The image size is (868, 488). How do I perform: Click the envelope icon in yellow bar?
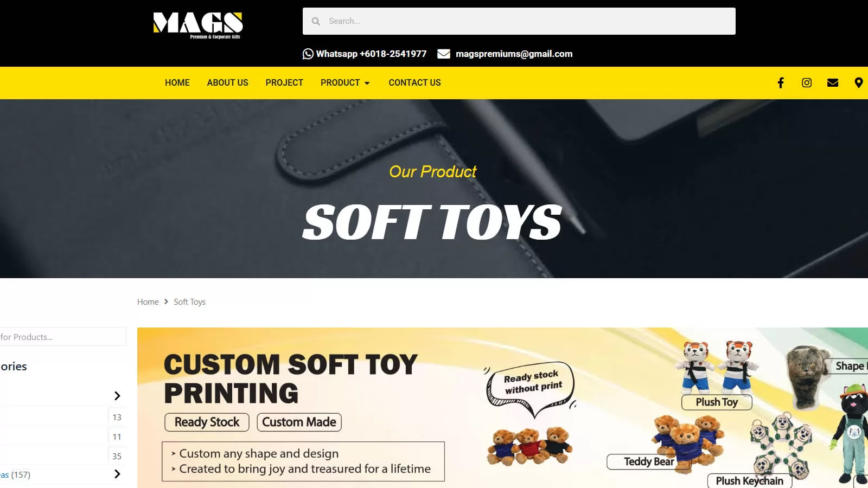833,83
